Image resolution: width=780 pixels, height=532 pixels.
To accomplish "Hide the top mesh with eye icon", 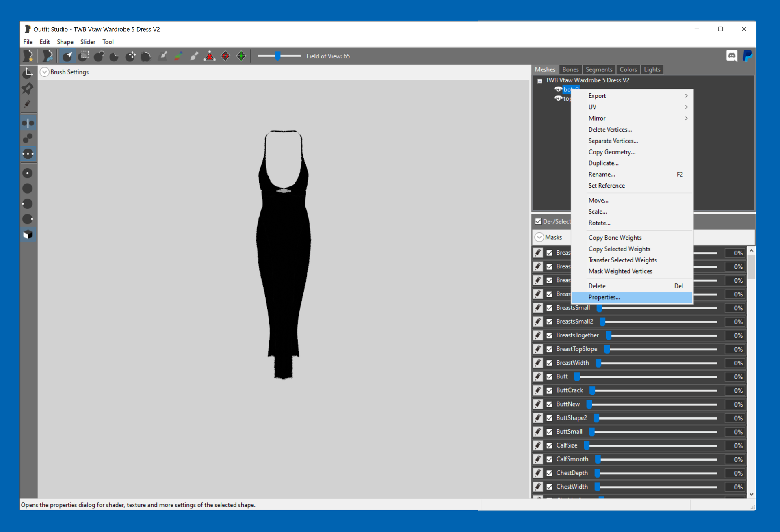I will (558, 99).
